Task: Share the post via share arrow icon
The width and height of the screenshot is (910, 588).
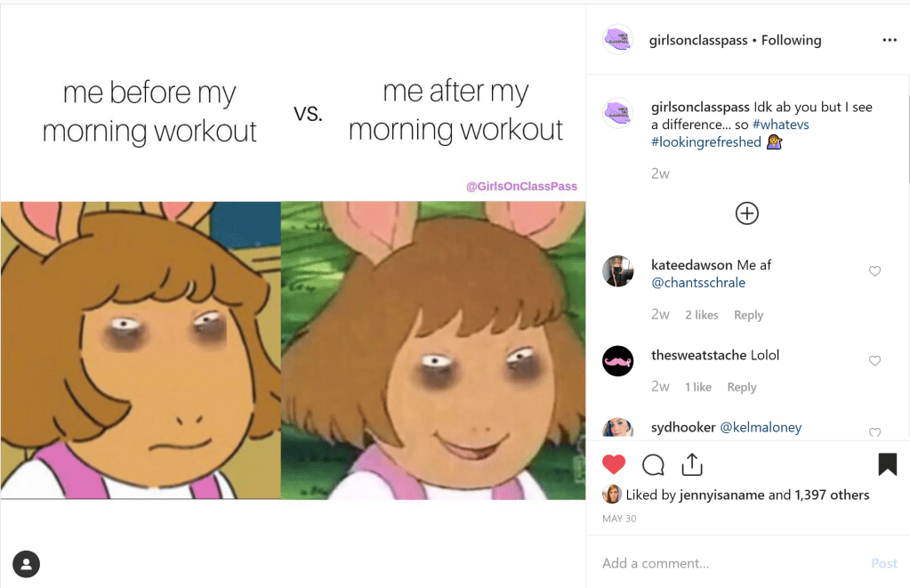Action: pos(692,464)
